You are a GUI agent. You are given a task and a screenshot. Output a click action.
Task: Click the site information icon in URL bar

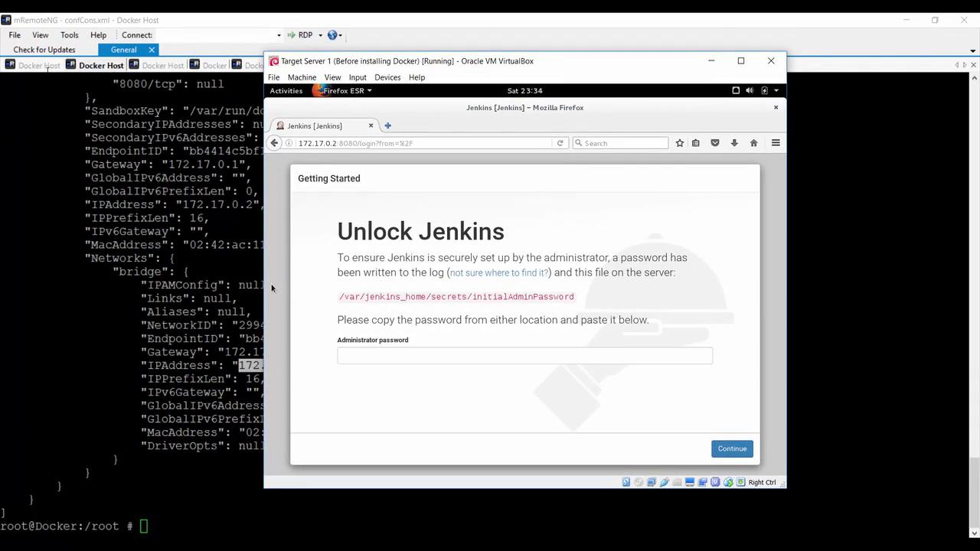coord(289,143)
